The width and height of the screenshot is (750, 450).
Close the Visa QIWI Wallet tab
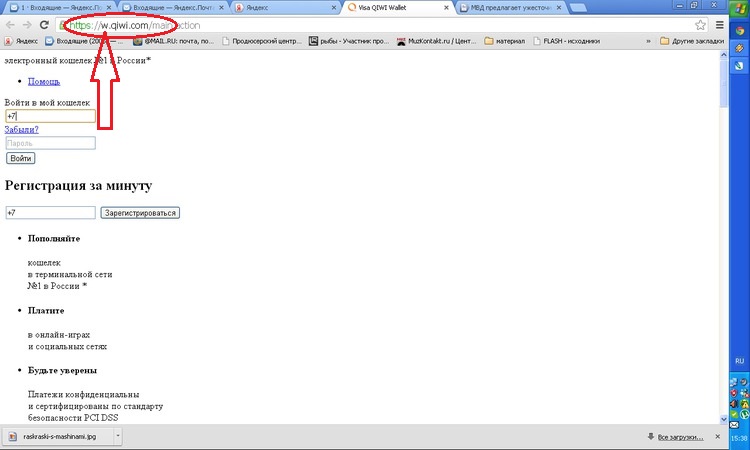(x=446, y=8)
